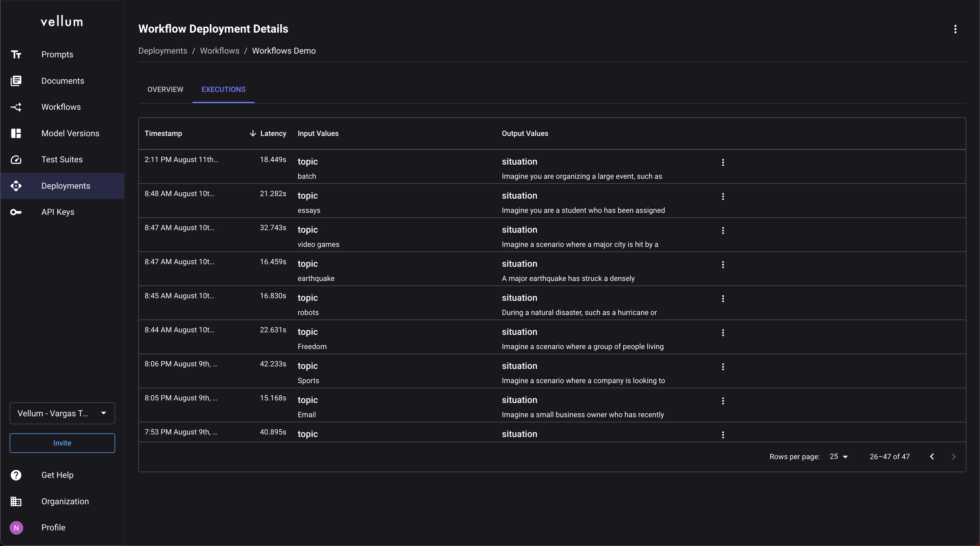Open the Profile sidebar label

point(53,528)
